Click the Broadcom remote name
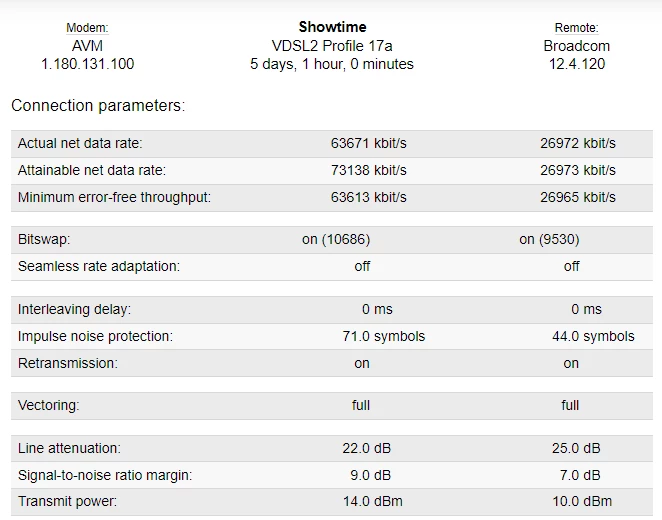662x520 pixels. [576, 46]
